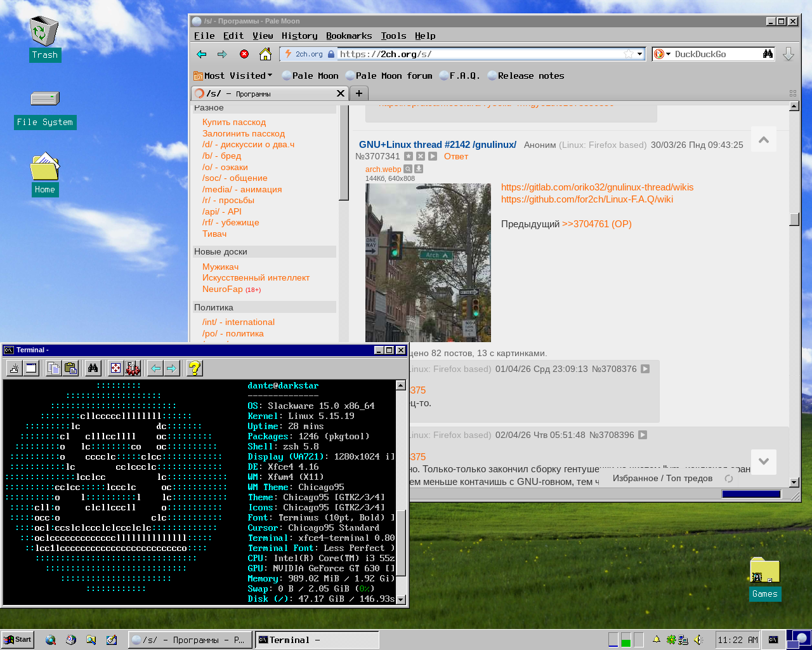Open the F.A.Q. bookmark
The width and height of the screenshot is (812, 650).
click(x=460, y=76)
